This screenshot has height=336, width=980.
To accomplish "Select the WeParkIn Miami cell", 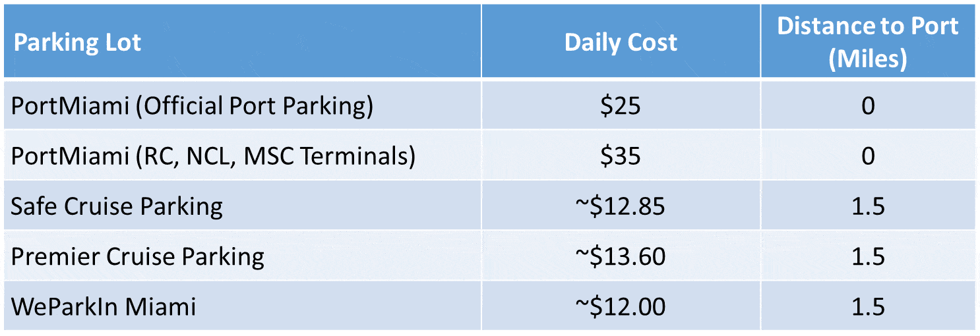I will pyautogui.click(x=242, y=305).
